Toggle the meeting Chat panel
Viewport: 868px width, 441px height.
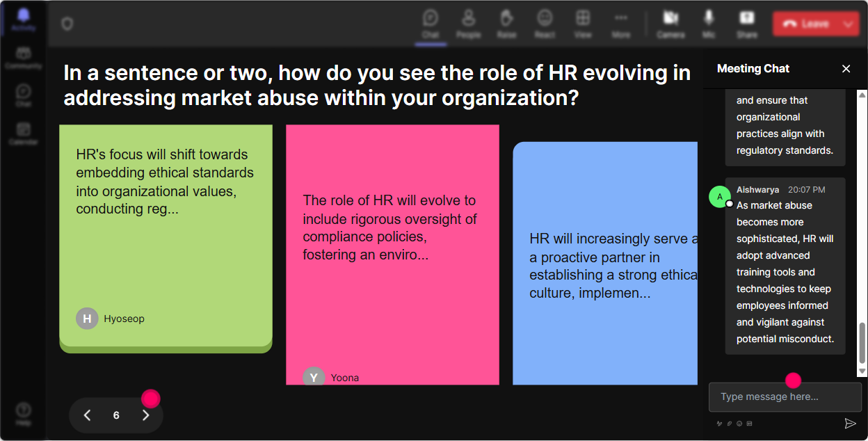431,24
